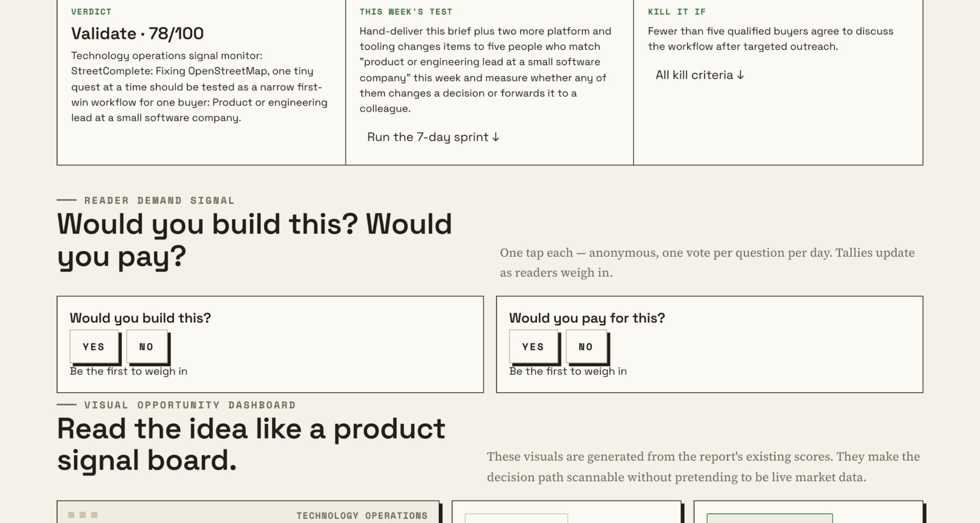This screenshot has width=980, height=523.
Task: Select the VERDICT section label
Action: coord(91,12)
